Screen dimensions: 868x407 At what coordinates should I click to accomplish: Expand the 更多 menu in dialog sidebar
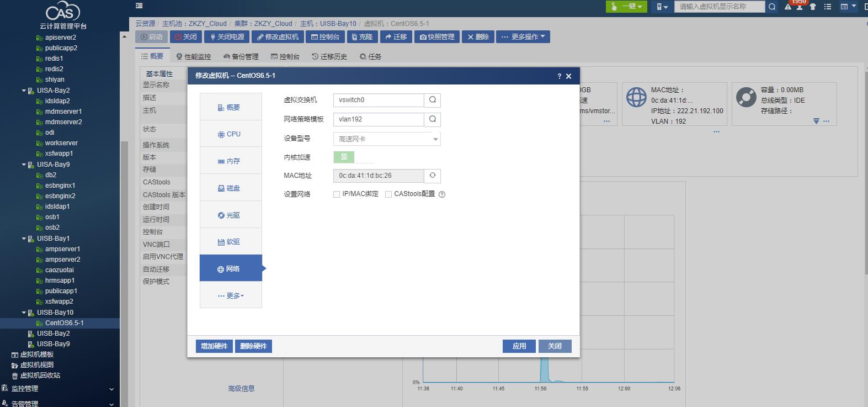click(231, 296)
